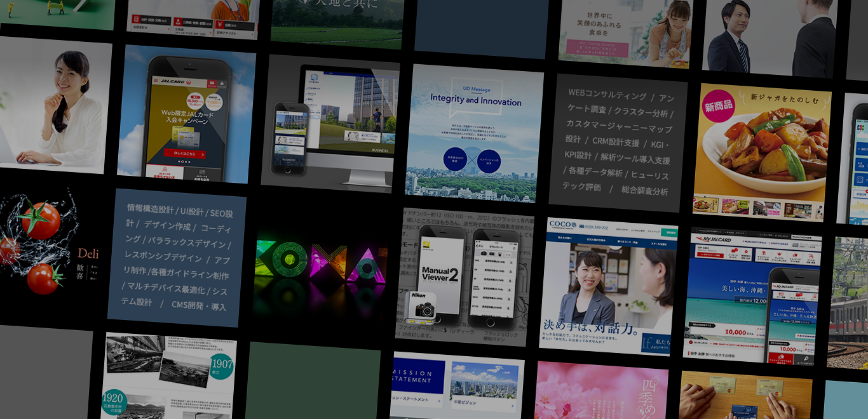The width and height of the screenshot is (868, 419).
Task: Open the pink cherry blossom 四季 thumbnail
Action: pos(600,390)
